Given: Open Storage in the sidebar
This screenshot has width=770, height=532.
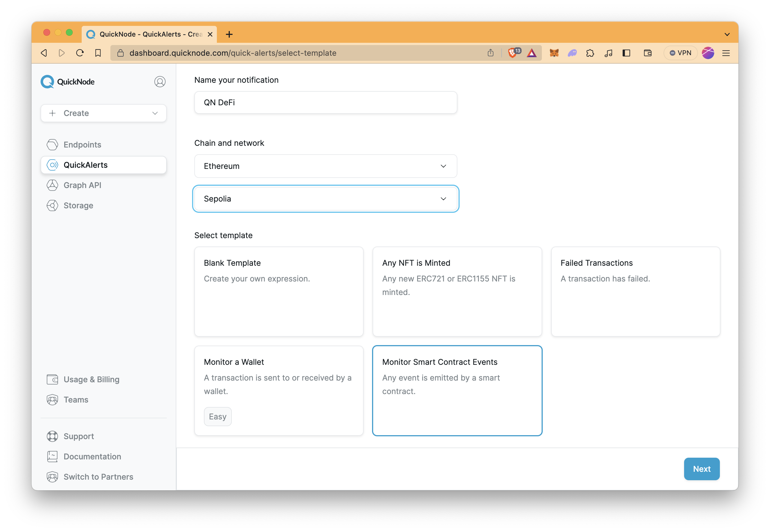Looking at the screenshot, I should [x=103, y=206].
